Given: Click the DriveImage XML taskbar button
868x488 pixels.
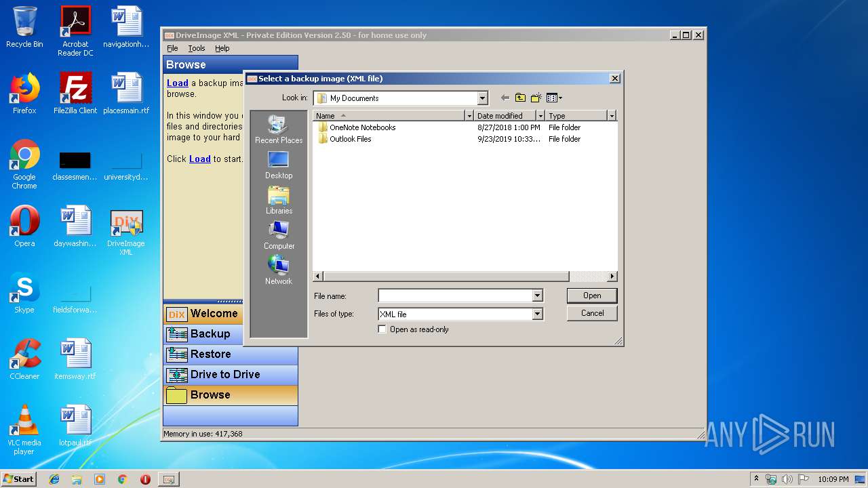Looking at the screenshot, I should pyautogui.click(x=168, y=479).
